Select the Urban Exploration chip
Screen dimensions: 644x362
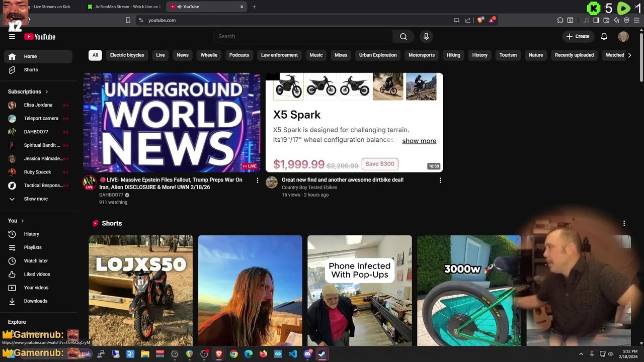click(378, 55)
